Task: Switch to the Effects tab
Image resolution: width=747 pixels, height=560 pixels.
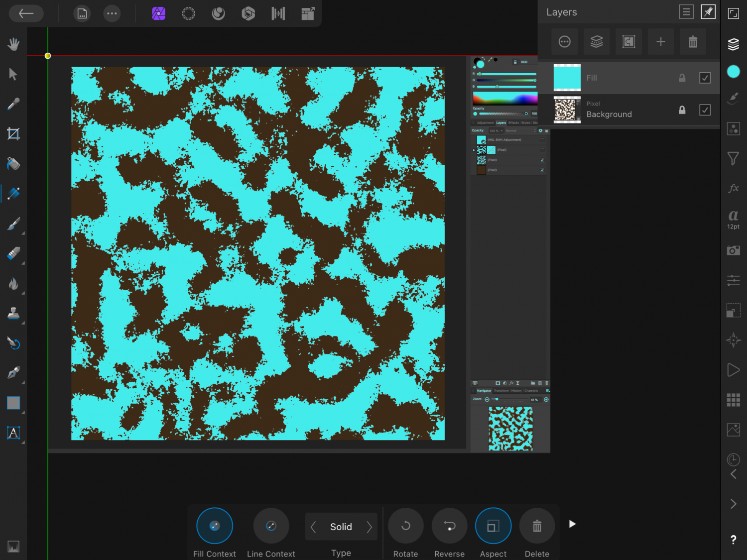Action: 514,122
